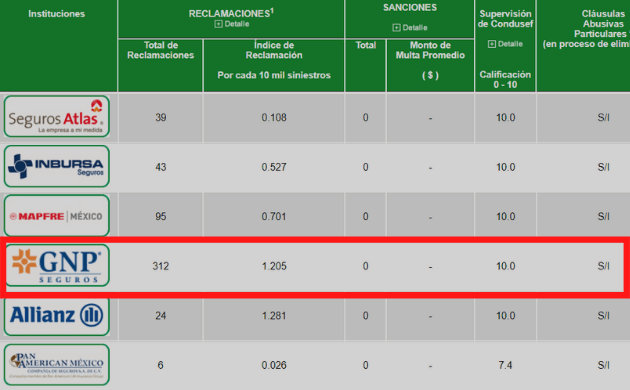Open the Allianz logo

(x=57, y=315)
